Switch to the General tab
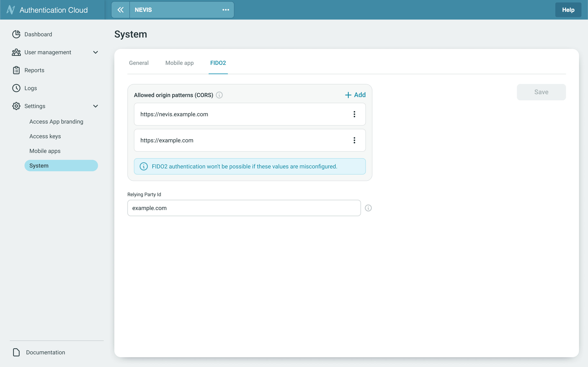This screenshot has height=367, width=588. tap(138, 63)
